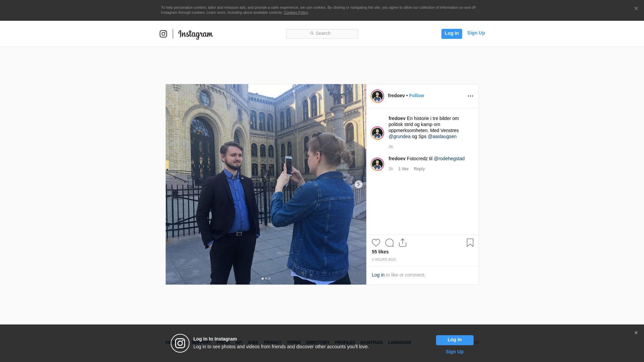Open the HASHTAGS footer link
644x362 pixels.
372,343
